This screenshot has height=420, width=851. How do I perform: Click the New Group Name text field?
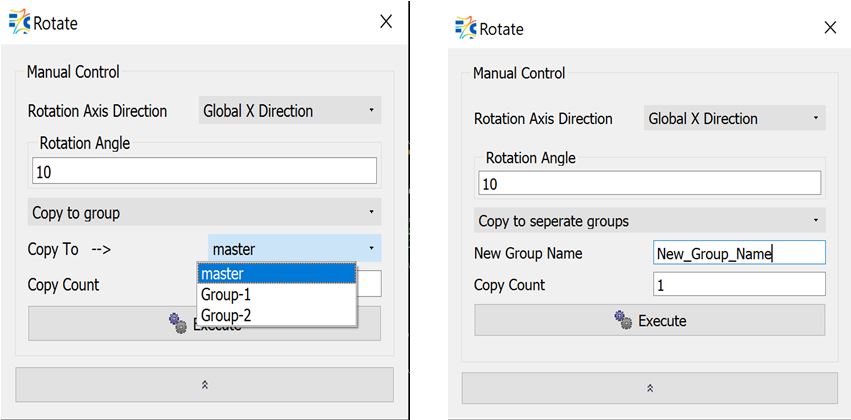point(738,253)
